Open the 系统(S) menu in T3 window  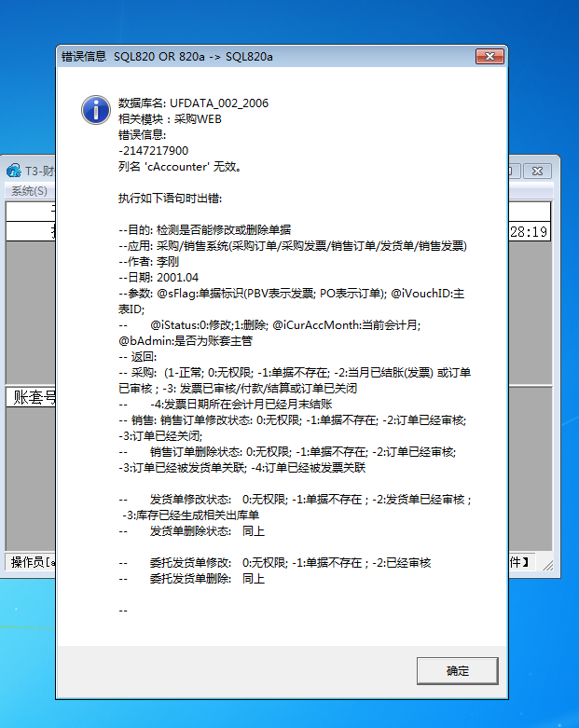click(29, 191)
